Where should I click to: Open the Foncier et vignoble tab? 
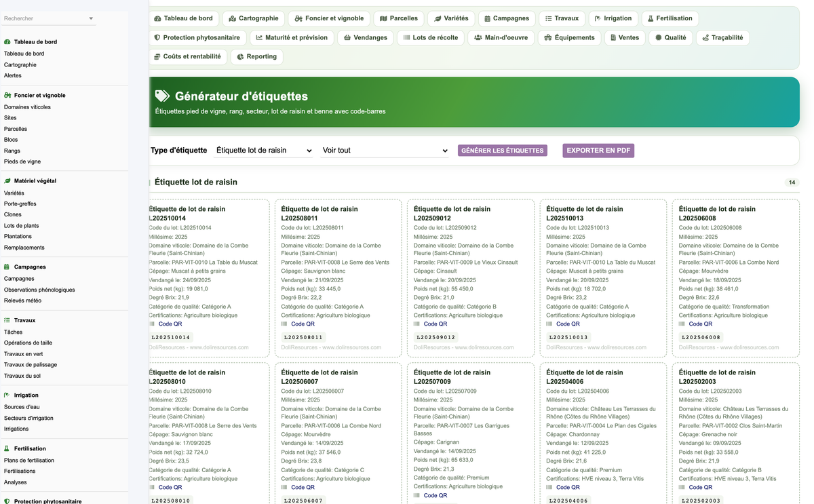[x=330, y=18]
